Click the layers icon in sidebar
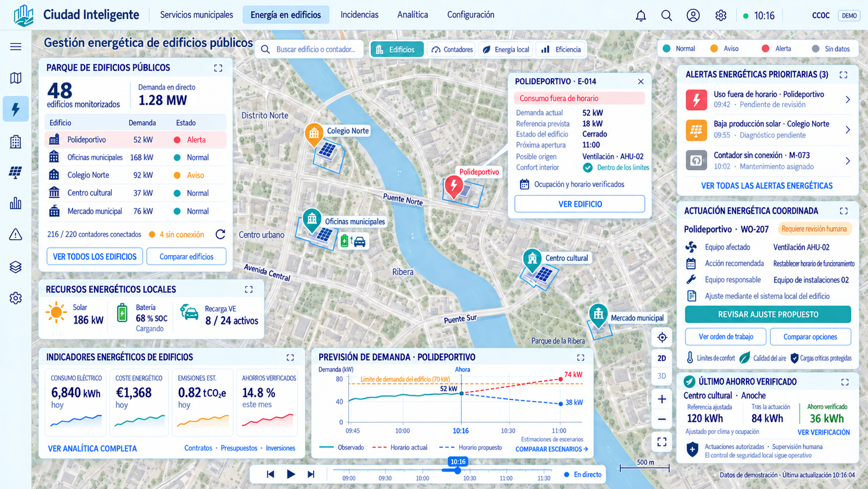Screen dimensions: 868x489 16,267
